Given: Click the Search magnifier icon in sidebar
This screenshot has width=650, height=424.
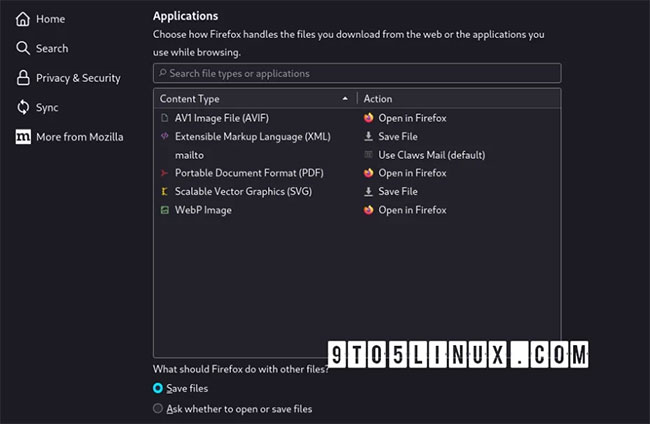Looking at the screenshot, I should point(23,48).
